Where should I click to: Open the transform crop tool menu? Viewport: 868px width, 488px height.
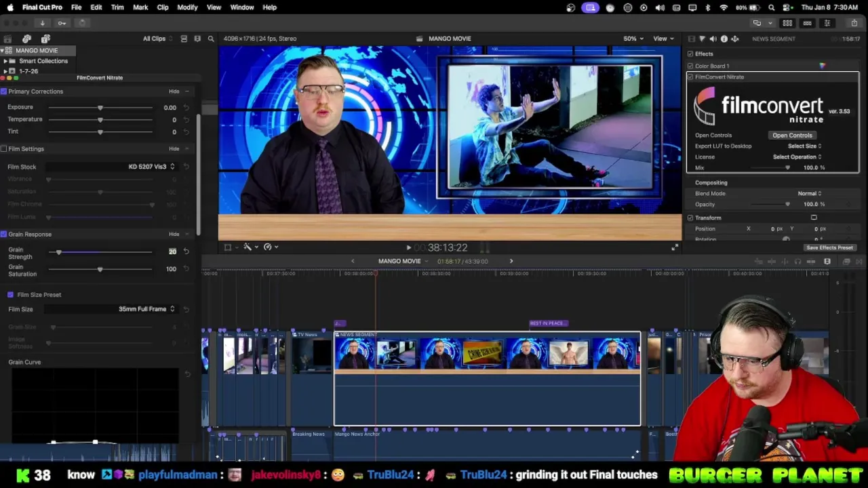tap(230, 247)
